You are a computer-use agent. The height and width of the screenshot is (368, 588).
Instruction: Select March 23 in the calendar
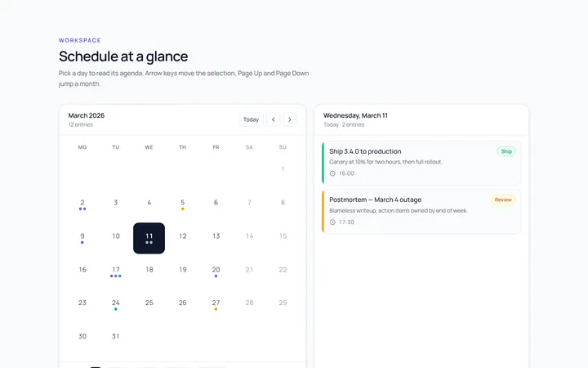pyautogui.click(x=82, y=303)
